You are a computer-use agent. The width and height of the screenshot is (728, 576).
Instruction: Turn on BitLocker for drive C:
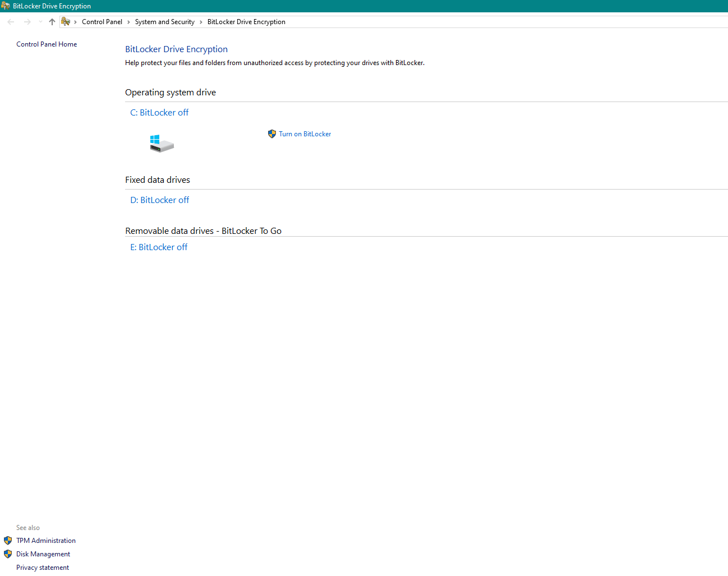pos(305,134)
